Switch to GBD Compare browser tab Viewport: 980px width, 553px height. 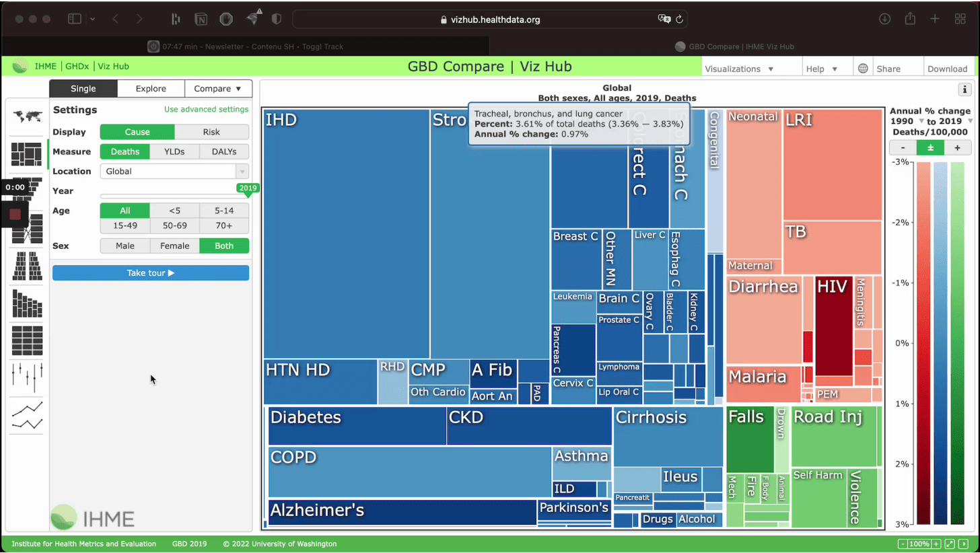coord(734,46)
